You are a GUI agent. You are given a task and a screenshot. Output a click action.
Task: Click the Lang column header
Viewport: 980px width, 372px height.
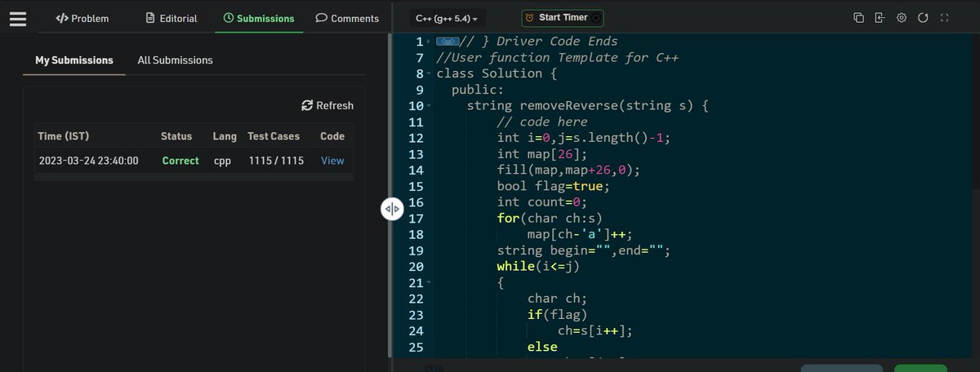(225, 136)
